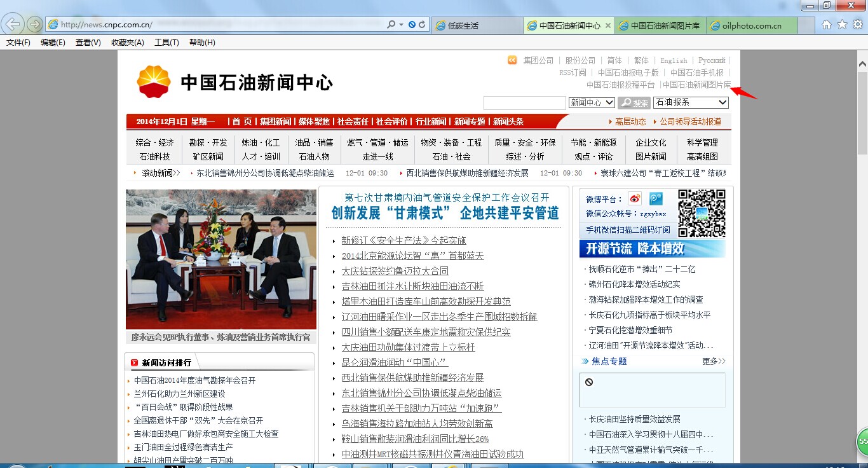Open the 石油报系 dropdown
The image size is (868, 468).
(x=691, y=102)
